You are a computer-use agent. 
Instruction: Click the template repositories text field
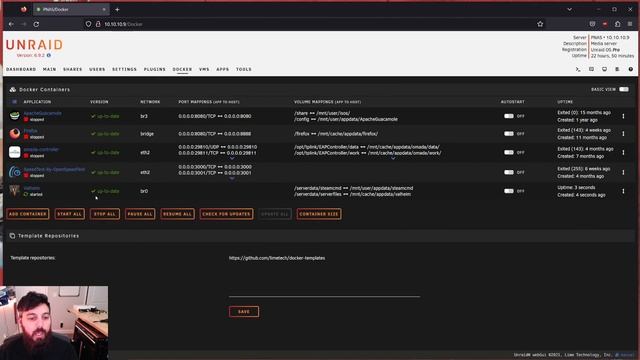(324, 276)
